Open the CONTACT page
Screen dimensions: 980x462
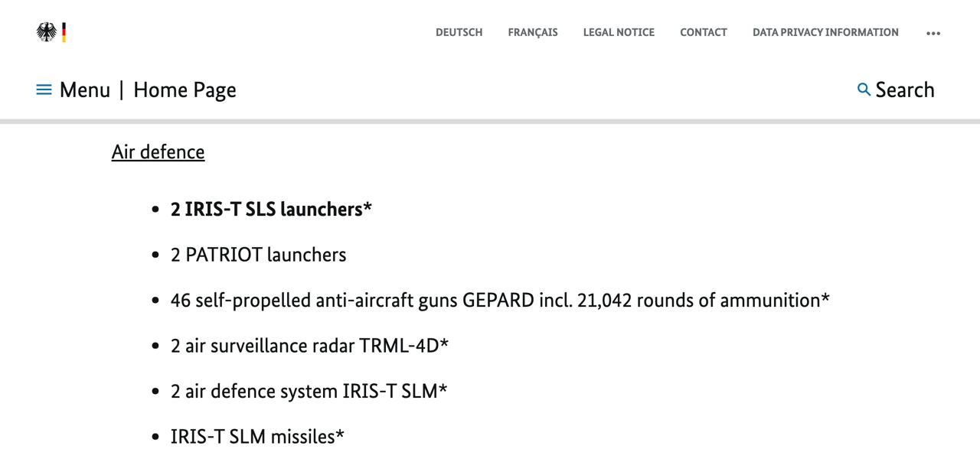pyautogui.click(x=704, y=32)
